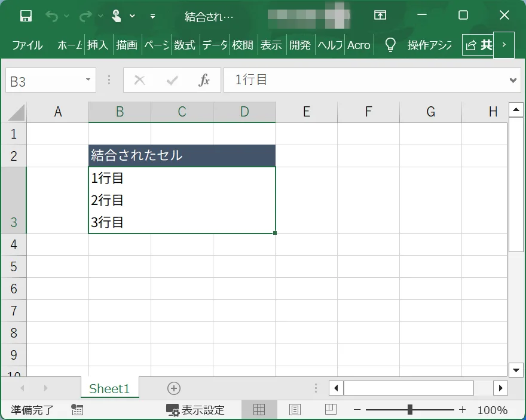Select column header D
The height and width of the screenshot is (420, 526).
(244, 111)
